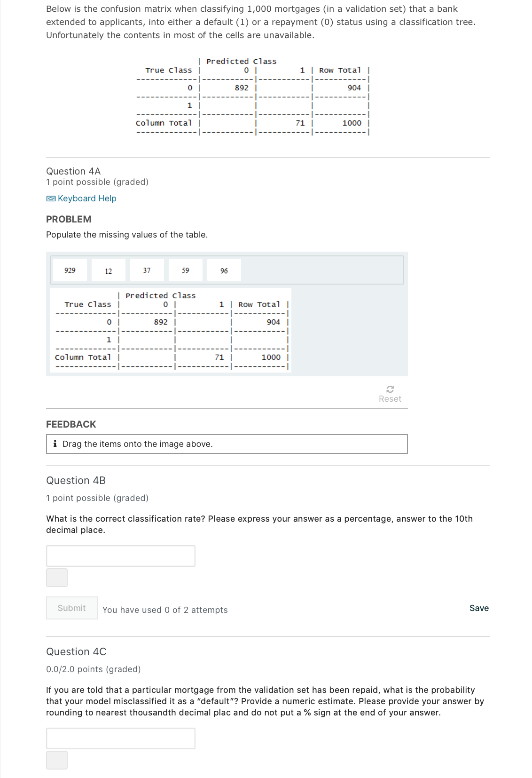This screenshot has height=778, width=532.
Task: Select the 37 draggable tile
Action: (147, 270)
